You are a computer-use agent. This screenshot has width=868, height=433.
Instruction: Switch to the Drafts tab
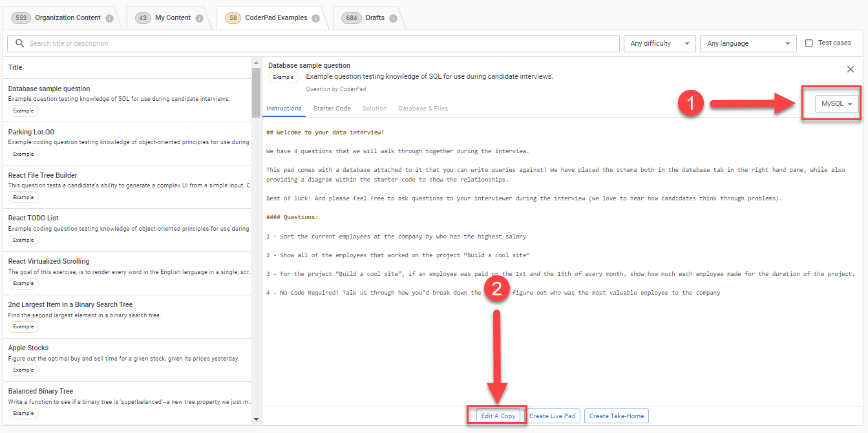(374, 18)
